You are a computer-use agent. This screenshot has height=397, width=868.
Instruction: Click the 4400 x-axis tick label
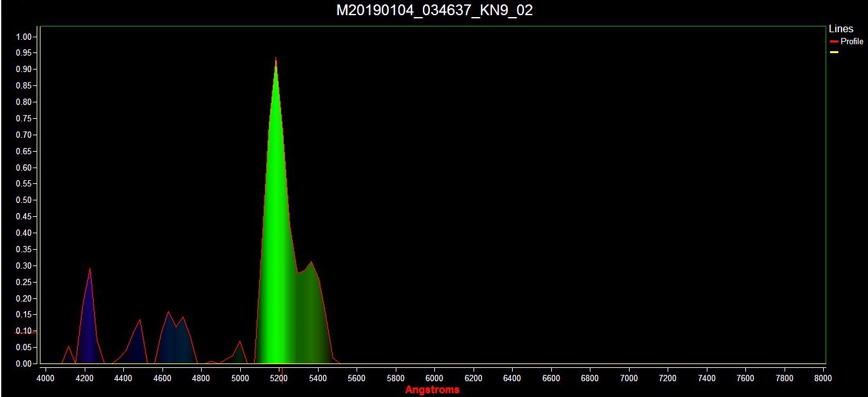click(123, 379)
